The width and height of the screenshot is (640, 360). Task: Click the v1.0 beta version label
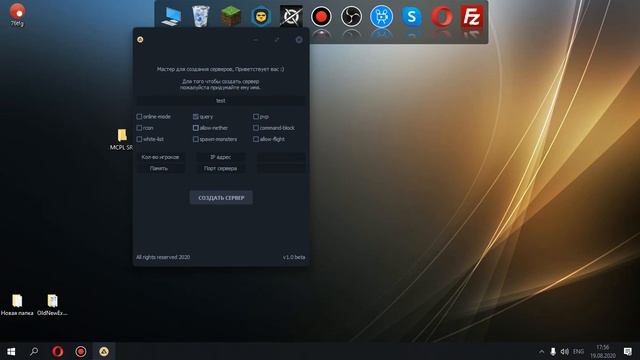click(294, 257)
